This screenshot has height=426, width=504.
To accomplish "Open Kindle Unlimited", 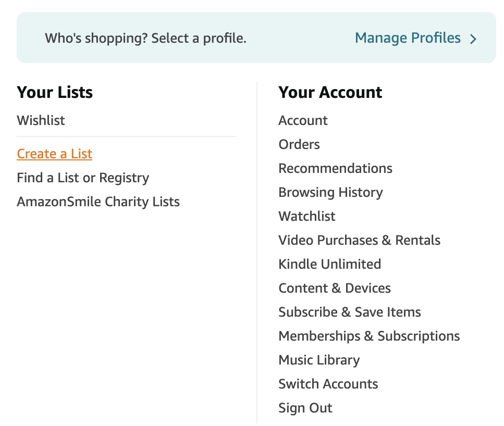I will click(x=329, y=264).
